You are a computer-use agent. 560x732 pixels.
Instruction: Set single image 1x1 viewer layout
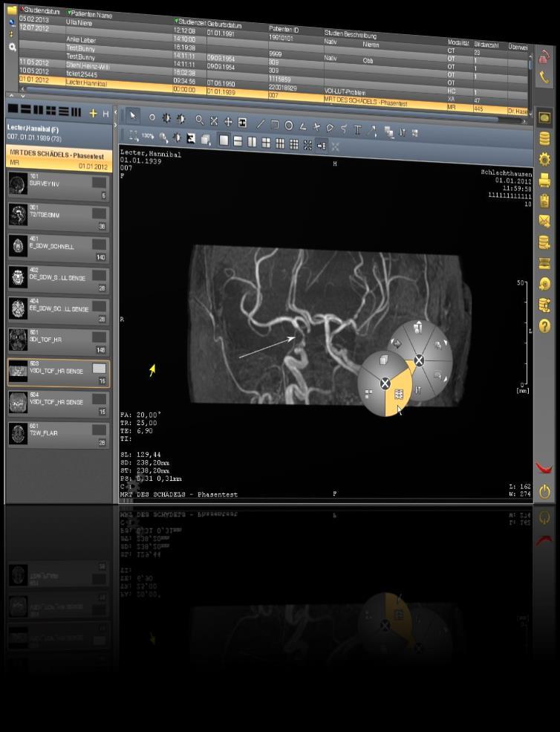coord(224,140)
